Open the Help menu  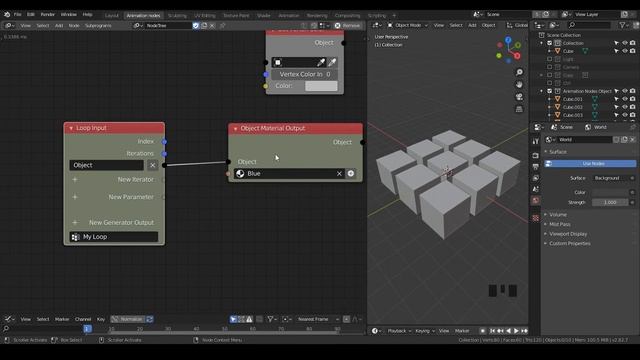(87, 14)
